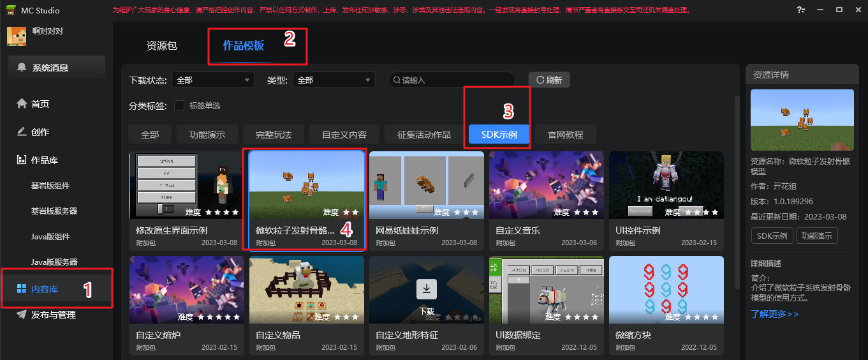The height and width of the screenshot is (360, 868).
Task: Click 资源名称 text in details panel
Action: click(802, 167)
